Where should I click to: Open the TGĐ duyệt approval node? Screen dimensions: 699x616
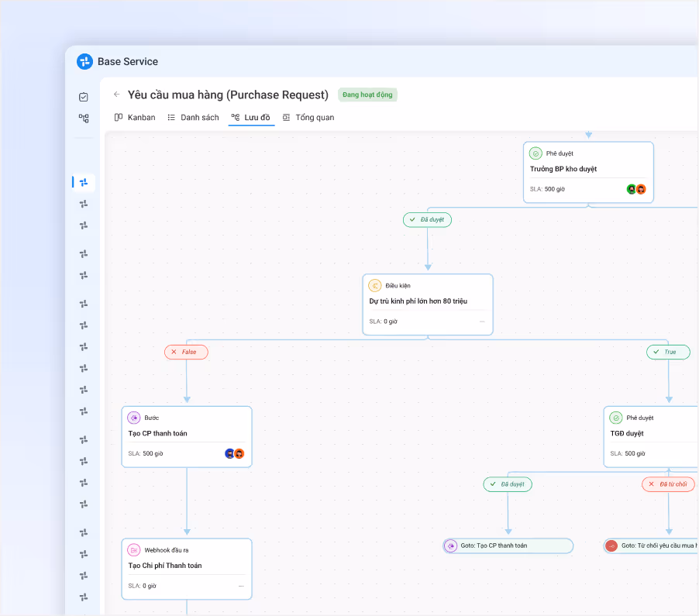click(x=651, y=437)
